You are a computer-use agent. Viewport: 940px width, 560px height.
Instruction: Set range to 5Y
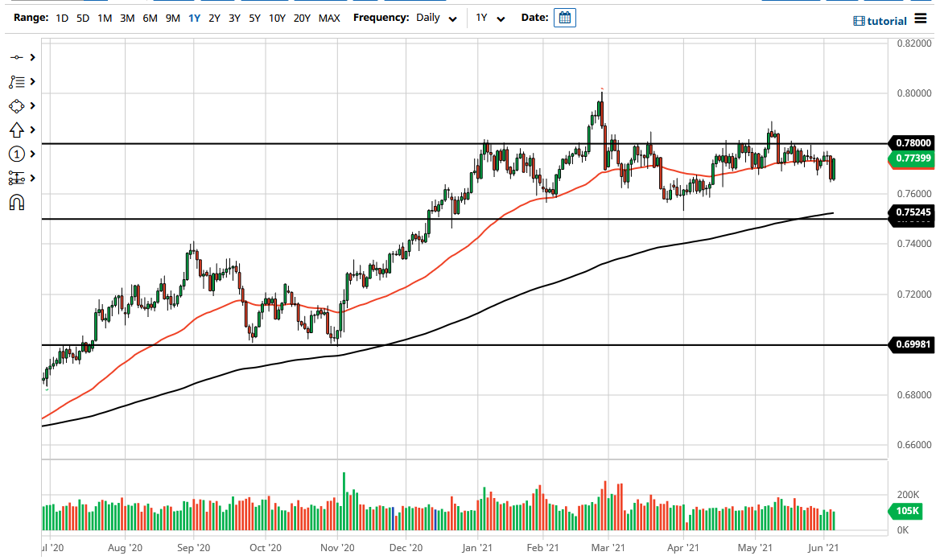[255, 18]
